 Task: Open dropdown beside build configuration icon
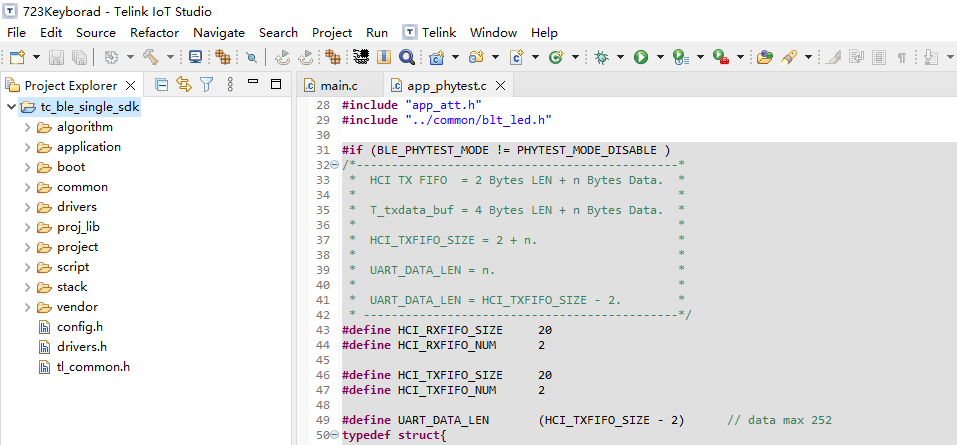pyautogui.click(x=130, y=57)
